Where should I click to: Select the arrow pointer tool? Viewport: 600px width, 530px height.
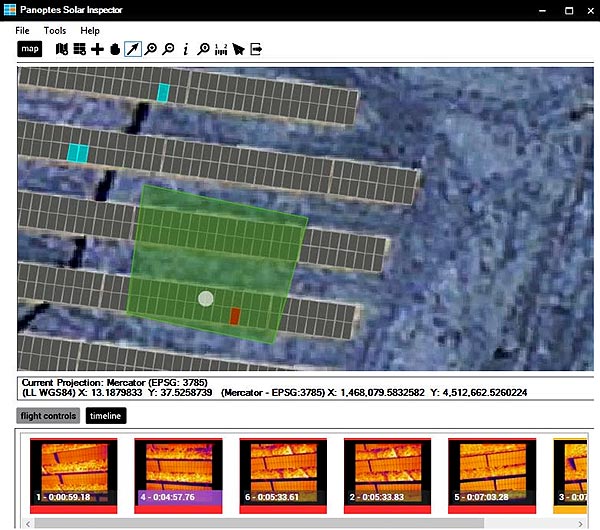(133, 49)
